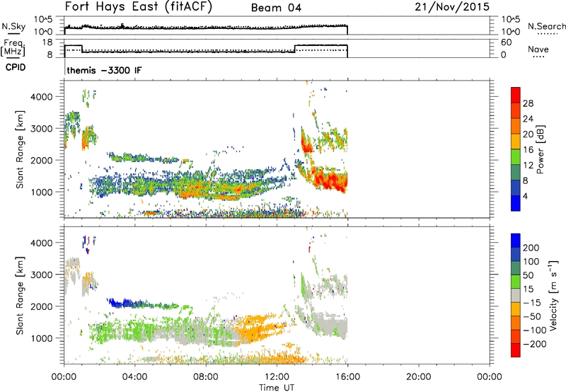Click the '4000' tick of the power panel
This screenshot has height=392, width=566.
point(42,97)
